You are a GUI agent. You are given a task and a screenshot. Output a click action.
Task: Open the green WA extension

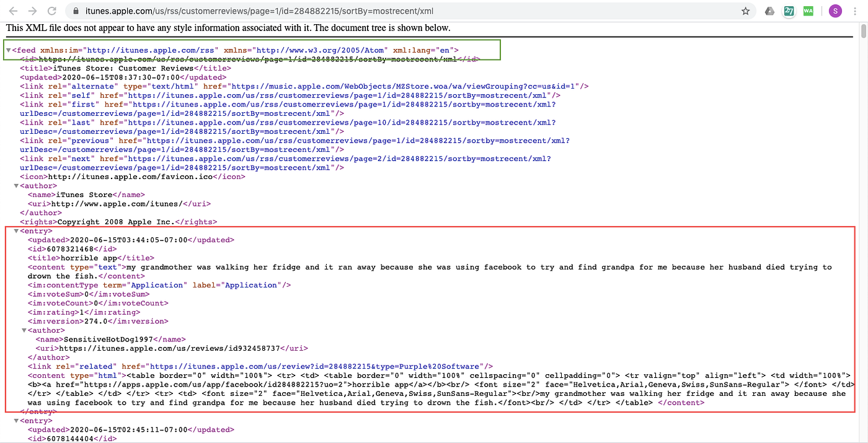[x=808, y=11]
